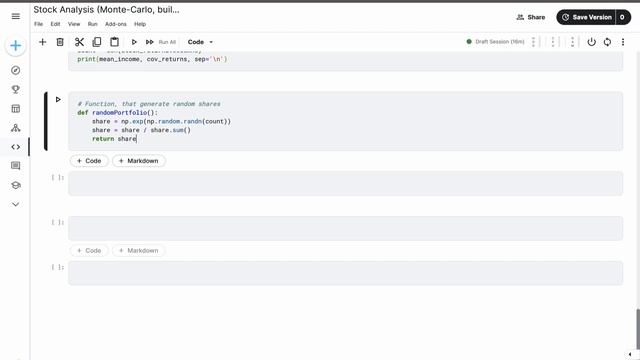The width and height of the screenshot is (640, 360).
Task: Click the def randomPortfolio() line
Action: (118, 113)
